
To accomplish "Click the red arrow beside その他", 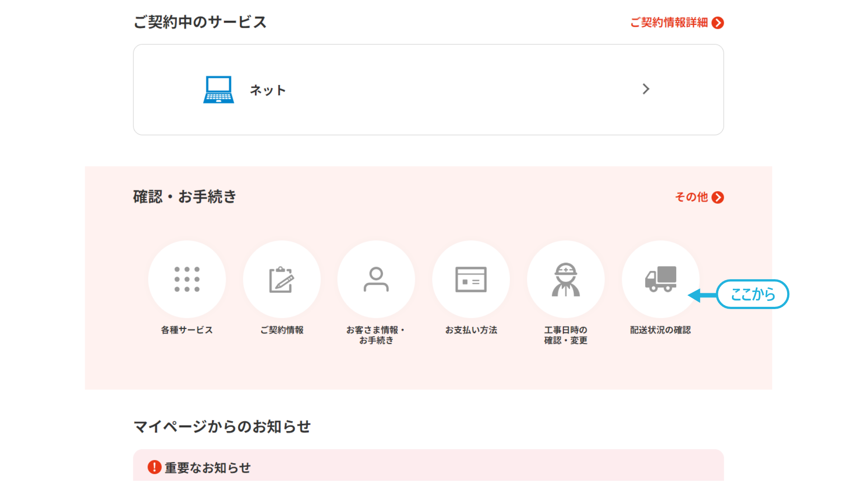I will (x=717, y=197).
